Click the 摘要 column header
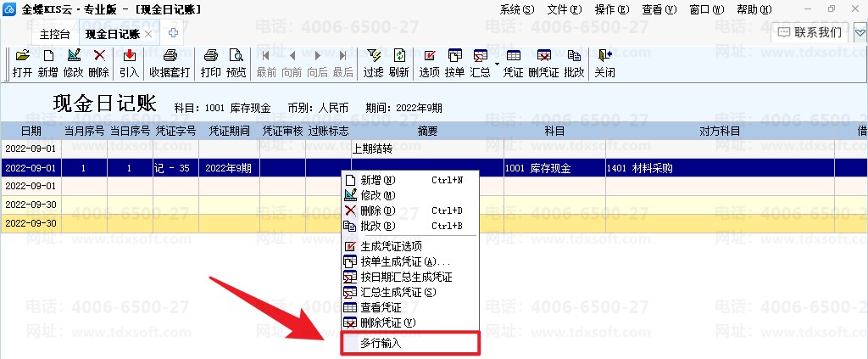The height and width of the screenshot is (359, 868). 427,131
